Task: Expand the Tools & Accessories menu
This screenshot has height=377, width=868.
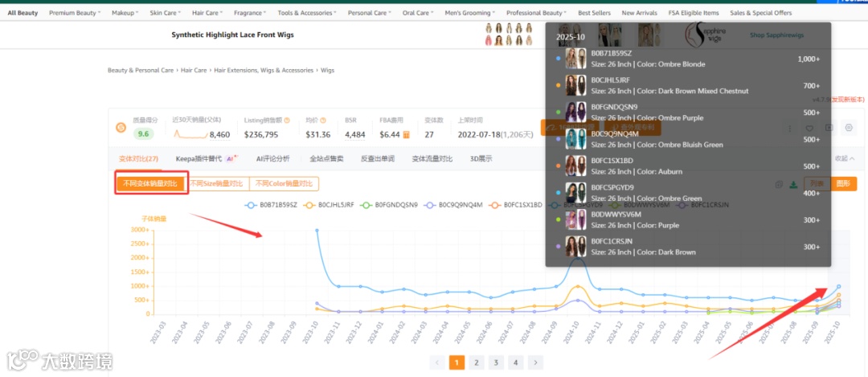Action: 307,13
